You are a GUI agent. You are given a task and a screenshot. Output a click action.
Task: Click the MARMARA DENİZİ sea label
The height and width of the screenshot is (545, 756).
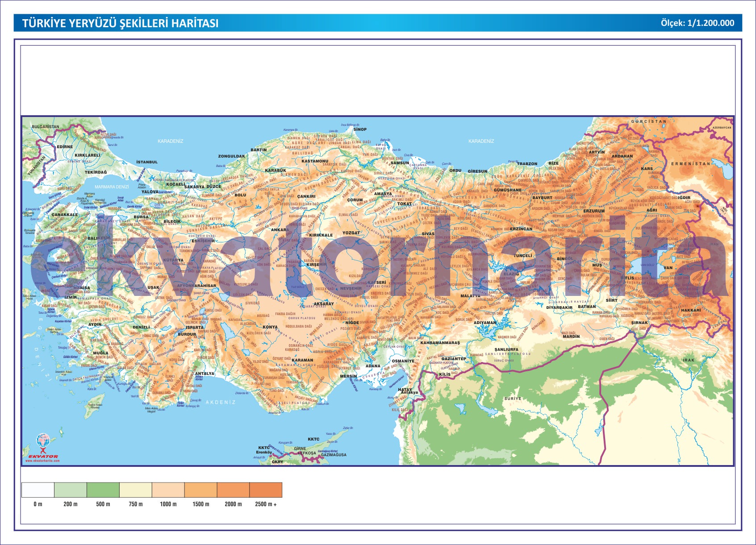(112, 187)
